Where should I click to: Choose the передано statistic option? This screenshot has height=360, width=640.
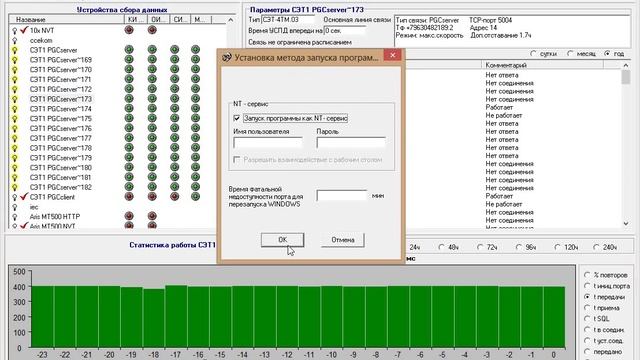(587, 351)
